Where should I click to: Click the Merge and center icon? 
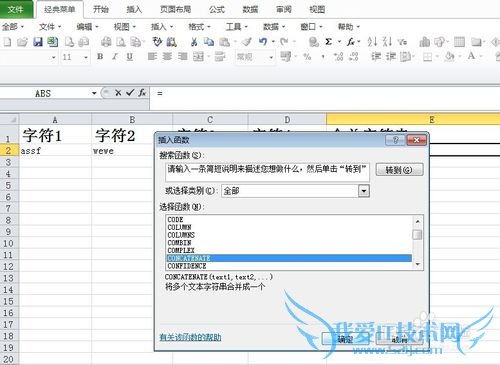(198, 56)
